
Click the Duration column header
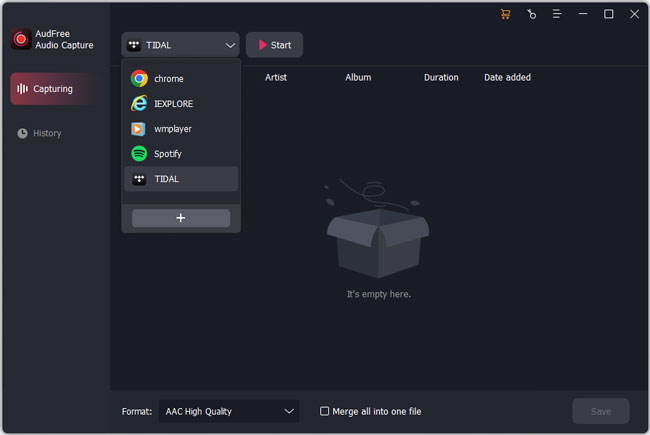[441, 78]
